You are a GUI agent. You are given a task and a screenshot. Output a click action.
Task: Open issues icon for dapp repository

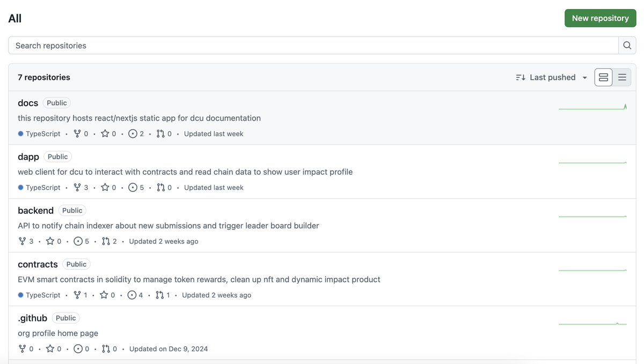coord(133,188)
